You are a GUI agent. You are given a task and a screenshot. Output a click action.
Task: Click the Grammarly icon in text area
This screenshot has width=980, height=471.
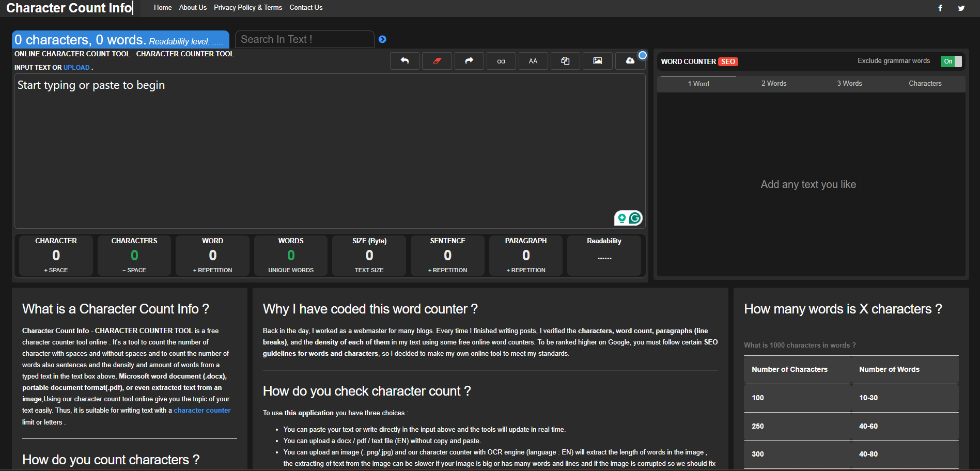(x=635, y=218)
